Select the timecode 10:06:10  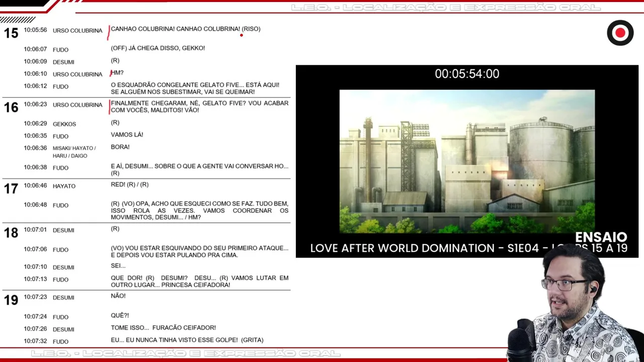pyautogui.click(x=35, y=74)
